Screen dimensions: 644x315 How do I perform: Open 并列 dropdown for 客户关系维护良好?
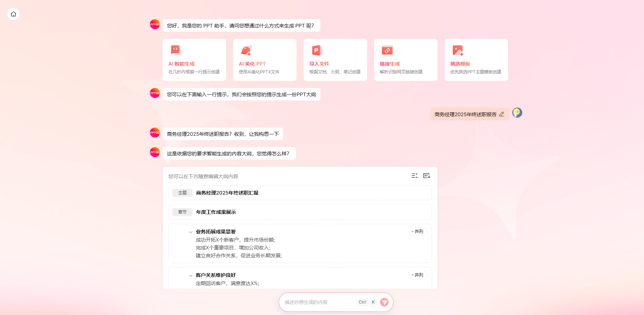(418, 275)
